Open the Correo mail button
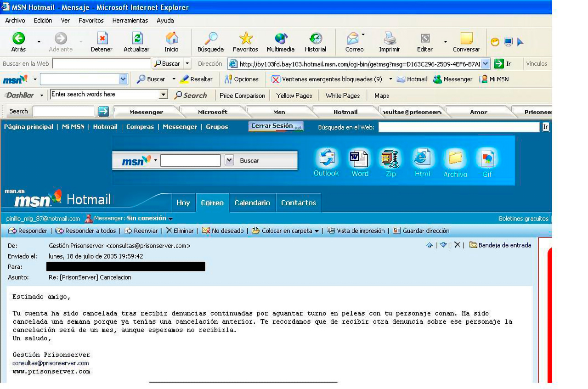This screenshot has width=588, height=389. pos(354,42)
